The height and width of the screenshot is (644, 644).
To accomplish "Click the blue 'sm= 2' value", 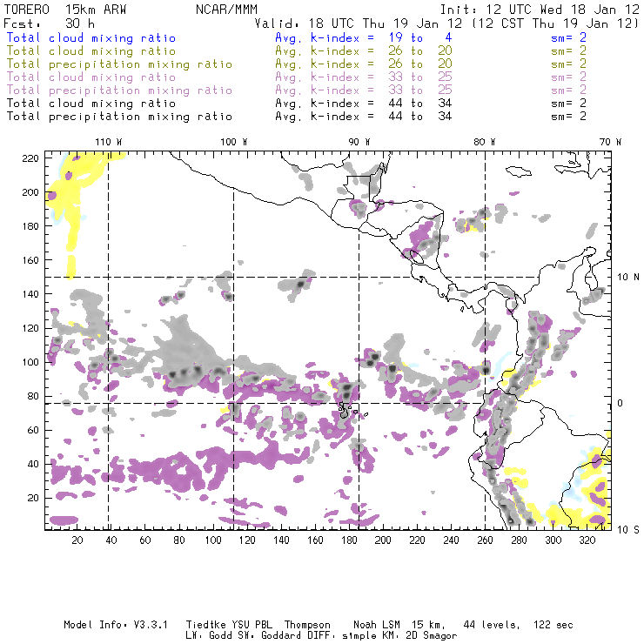I will [x=569, y=38].
